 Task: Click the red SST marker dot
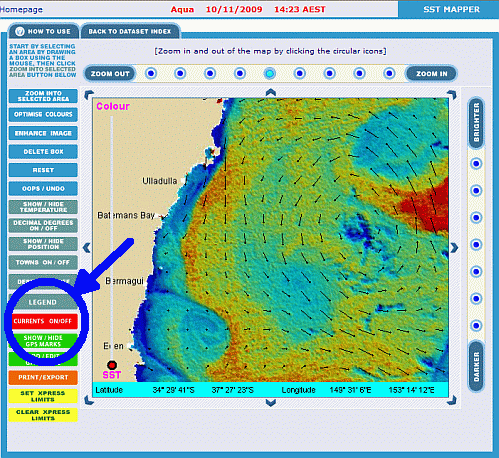point(112,365)
